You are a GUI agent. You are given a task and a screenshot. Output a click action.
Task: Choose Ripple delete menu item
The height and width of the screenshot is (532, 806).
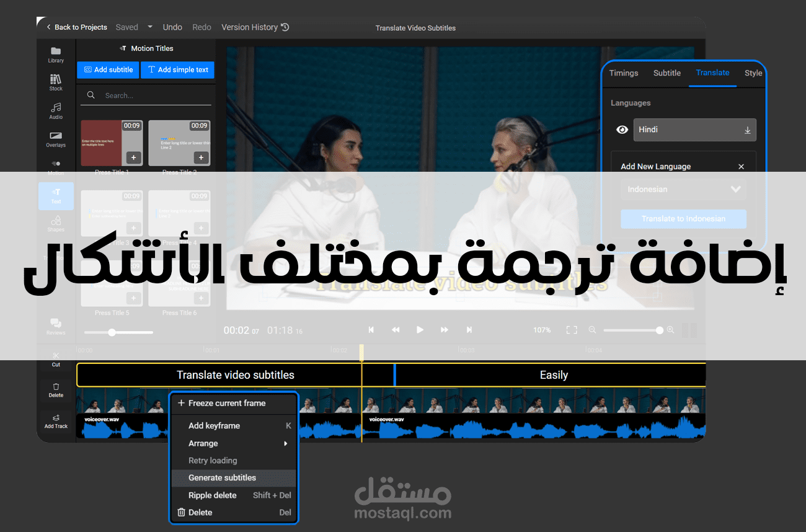pyautogui.click(x=234, y=495)
